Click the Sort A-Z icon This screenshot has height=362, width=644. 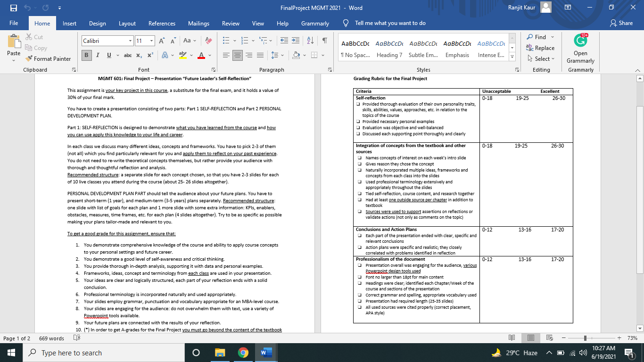pos(311,41)
